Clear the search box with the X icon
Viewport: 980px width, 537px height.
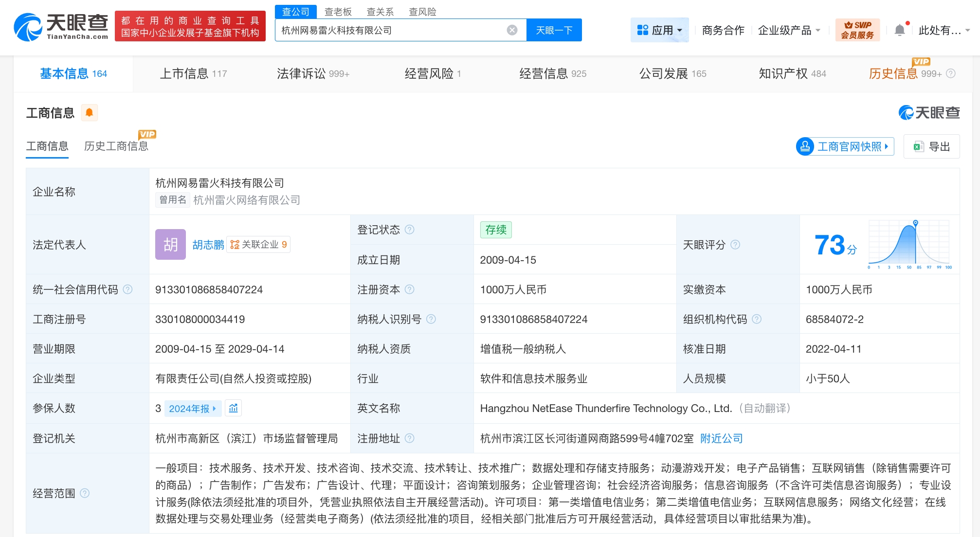(x=511, y=30)
